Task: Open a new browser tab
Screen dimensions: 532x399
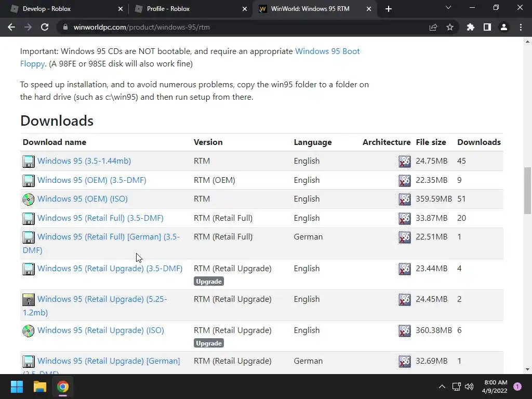Action: pyautogui.click(x=389, y=9)
